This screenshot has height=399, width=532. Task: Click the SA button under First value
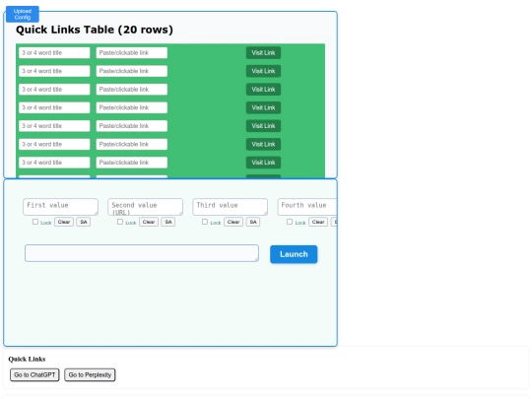84,223
